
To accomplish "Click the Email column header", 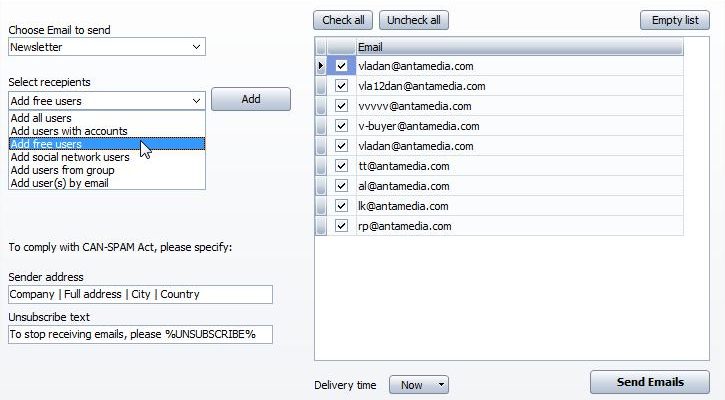I will 519,47.
